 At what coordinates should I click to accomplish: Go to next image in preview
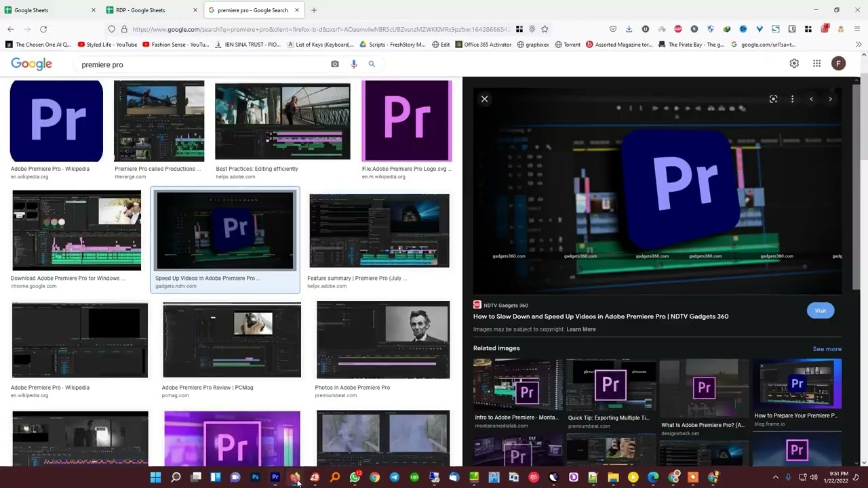tap(830, 99)
